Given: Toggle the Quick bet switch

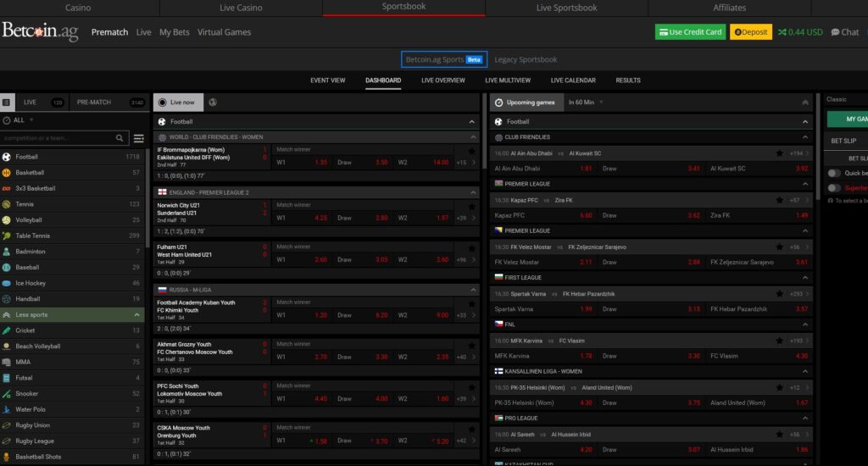Looking at the screenshot, I should (x=834, y=173).
